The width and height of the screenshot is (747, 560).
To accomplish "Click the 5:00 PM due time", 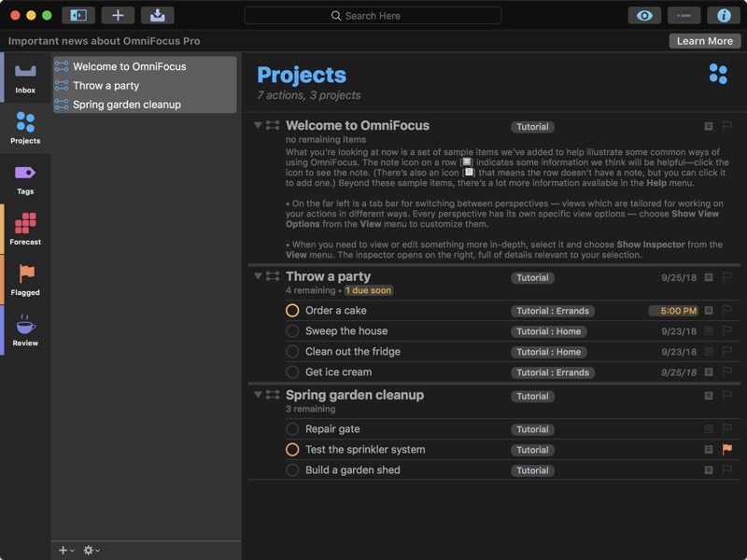I will [x=673, y=311].
